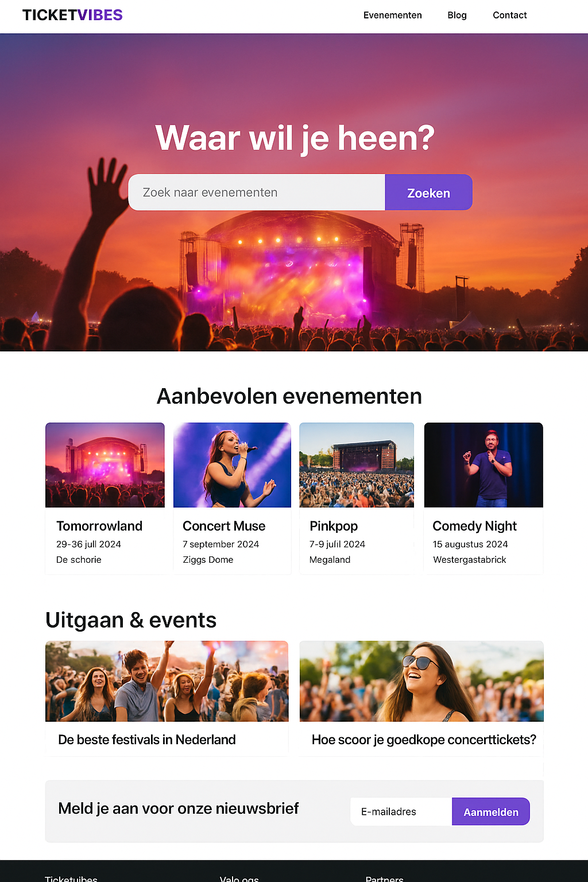Viewport: 588px width, 882px height.
Task: Open the Concert Muse title link
Action: tap(224, 526)
